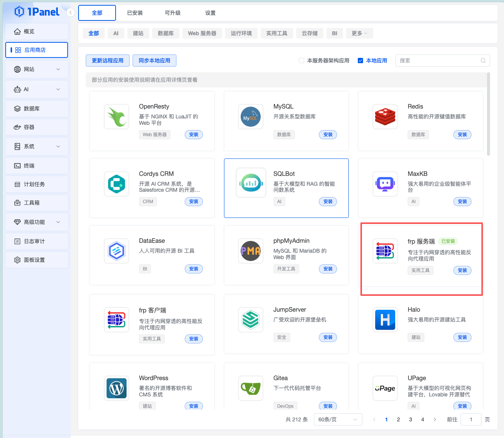
Task: Collapse sidebar with the arrow icon
Action: (71, 12)
